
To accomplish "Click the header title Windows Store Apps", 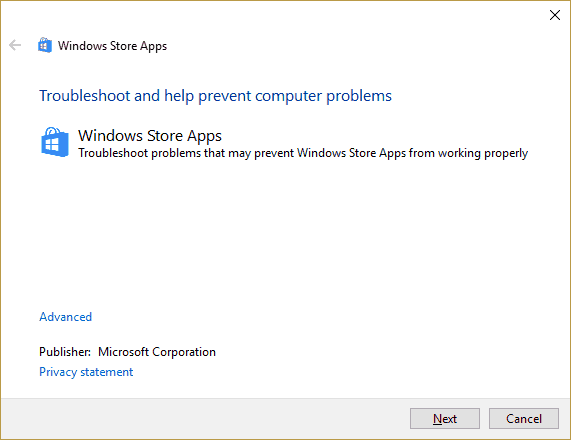I will (x=112, y=46).
